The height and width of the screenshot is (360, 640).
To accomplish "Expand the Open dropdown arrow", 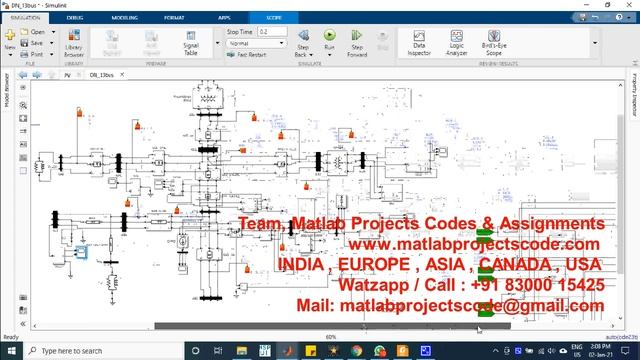I will (53, 32).
